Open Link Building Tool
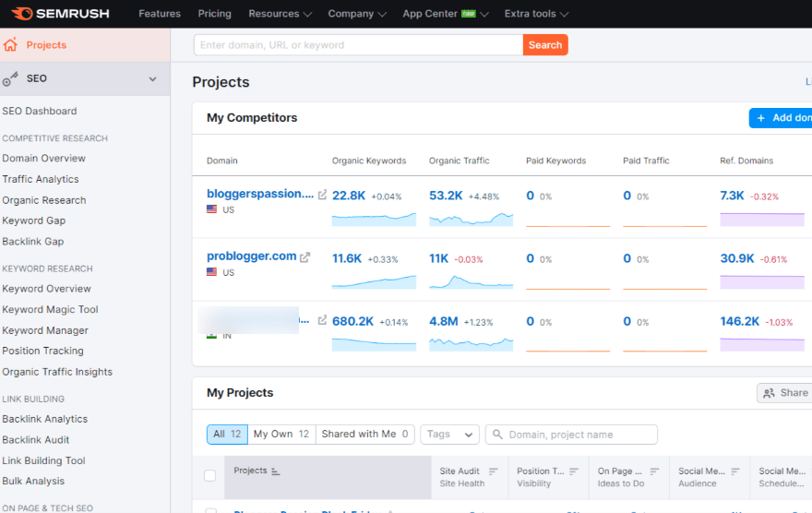Viewport: 812px width, 513px height. (43, 460)
